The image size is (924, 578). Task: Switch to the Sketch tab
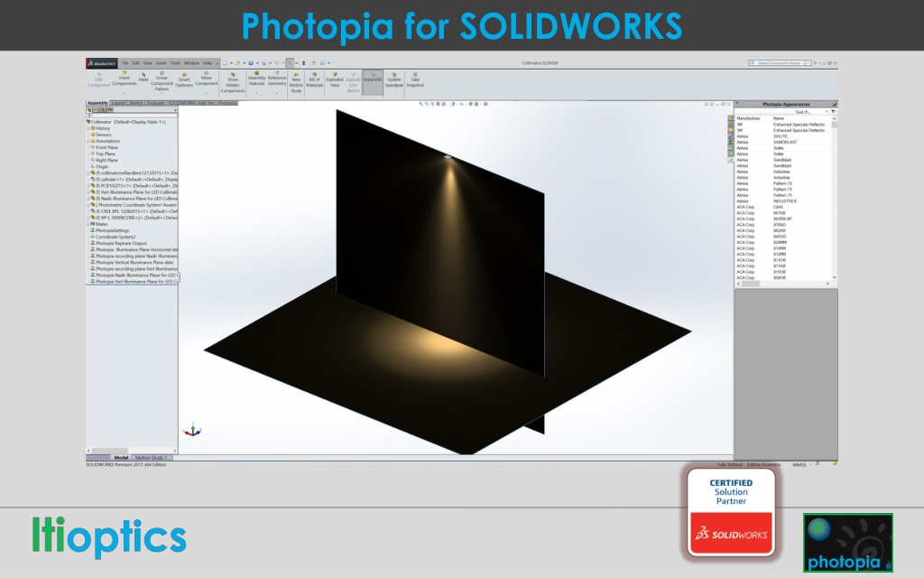click(x=136, y=103)
